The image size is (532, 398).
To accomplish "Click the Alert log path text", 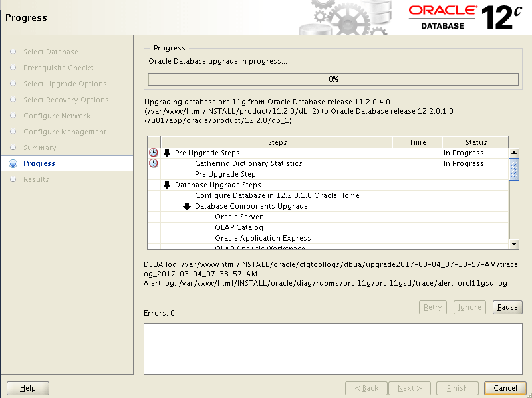I will 325,283.
